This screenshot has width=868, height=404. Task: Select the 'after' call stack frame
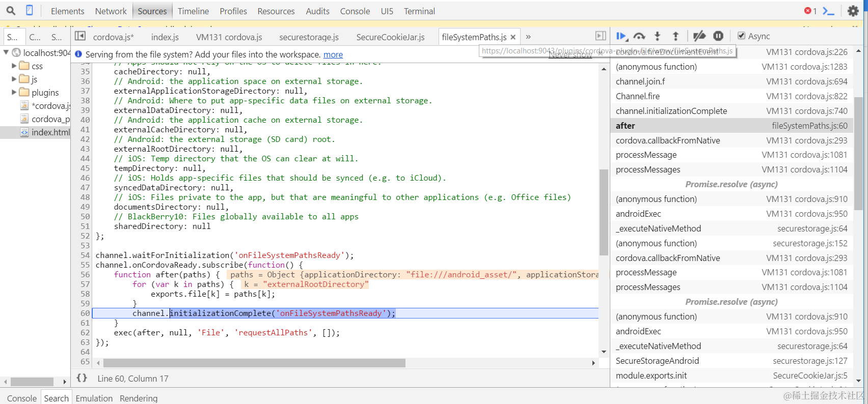(x=731, y=126)
